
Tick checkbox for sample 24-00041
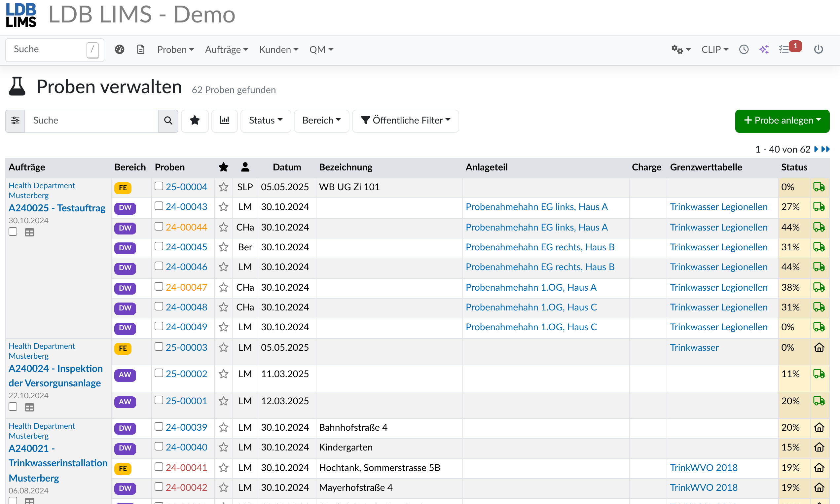159,467
